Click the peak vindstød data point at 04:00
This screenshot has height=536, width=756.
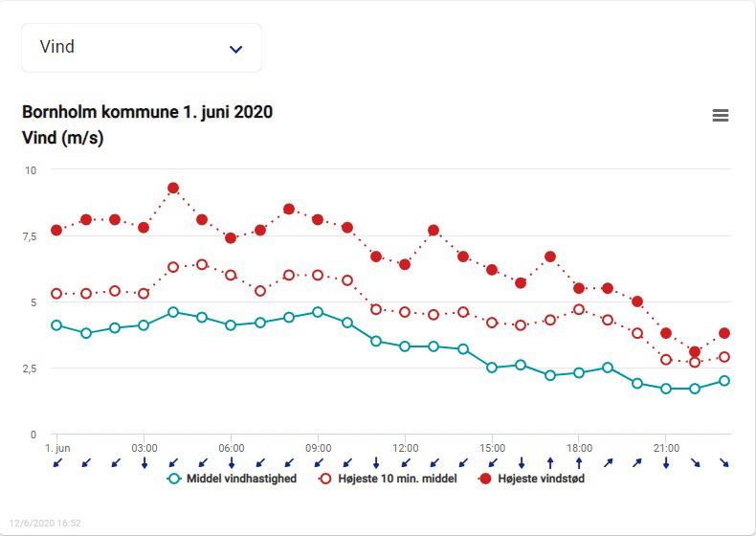point(173,189)
